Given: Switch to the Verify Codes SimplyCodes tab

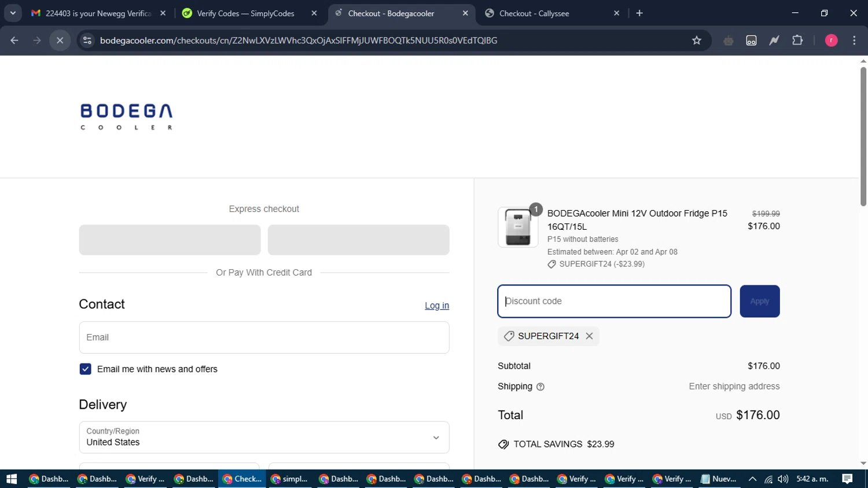Looking at the screenshot, I should click(245, 13).
